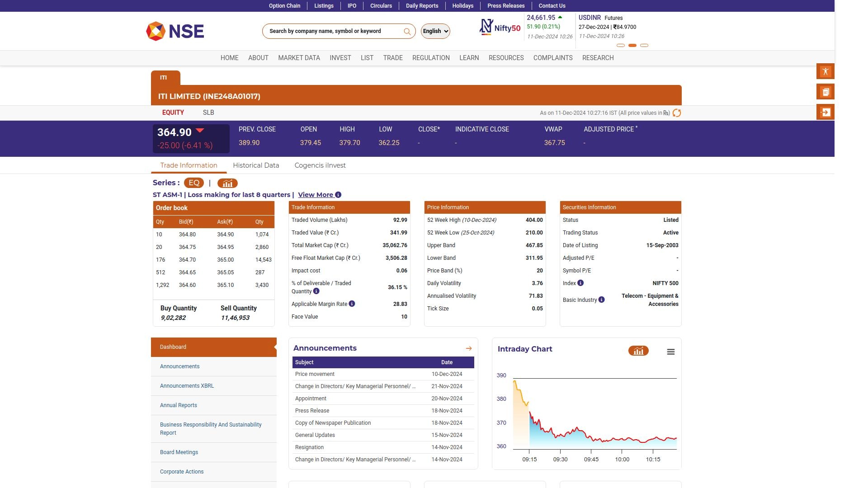Switch to the Historical Data tab
Screen dimensions: 868x488
click(x=256, y=165)
